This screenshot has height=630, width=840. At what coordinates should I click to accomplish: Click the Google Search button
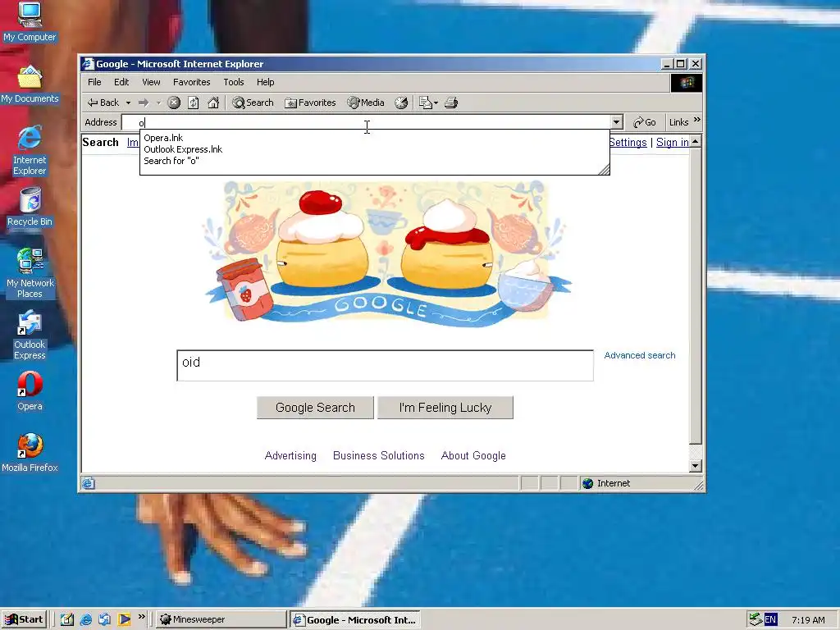(315, 408)
